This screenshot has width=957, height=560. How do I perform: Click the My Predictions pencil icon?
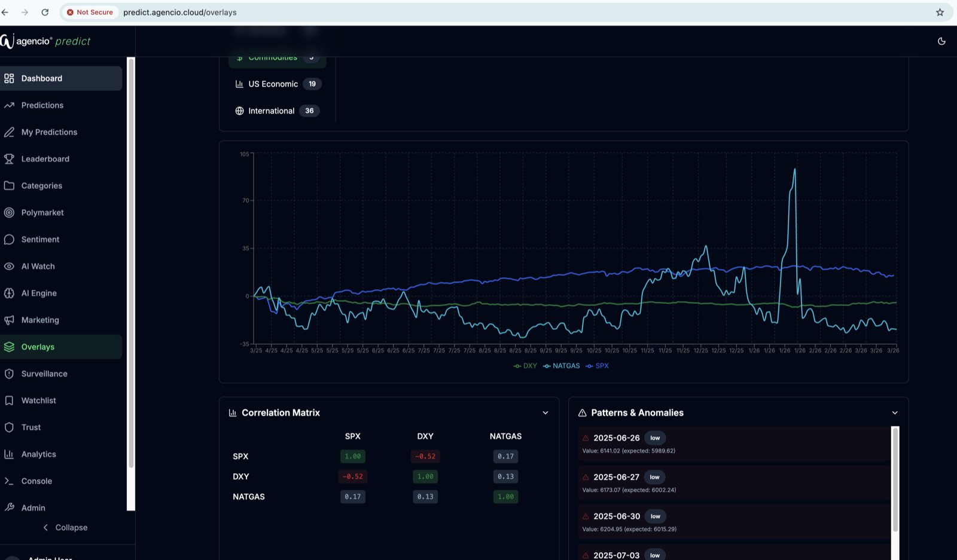click(9, 132)
